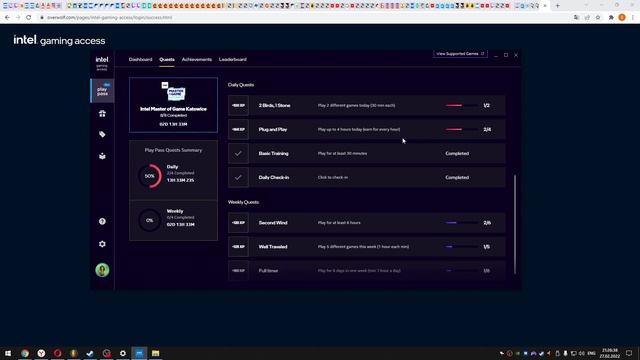Switch to the Achievements tab

pos(197,60)
